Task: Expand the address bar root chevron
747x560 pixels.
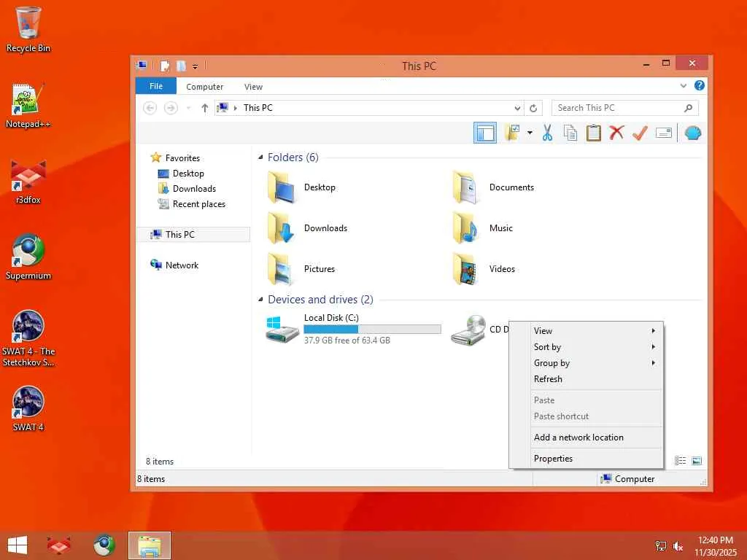Action: (x=236, y=108)
